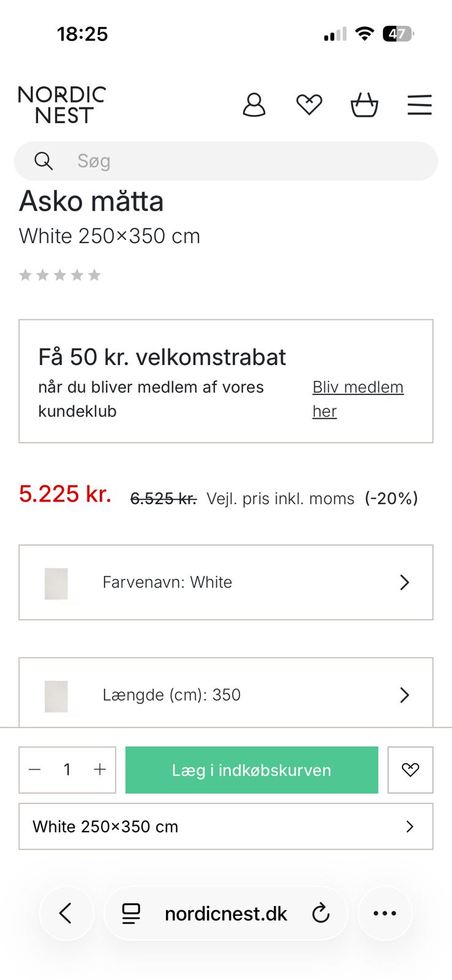Viewport: 452px width, 980px height.
Task: Open the White 250×350 cm variant picker
Action: click(x=226, y=826)
